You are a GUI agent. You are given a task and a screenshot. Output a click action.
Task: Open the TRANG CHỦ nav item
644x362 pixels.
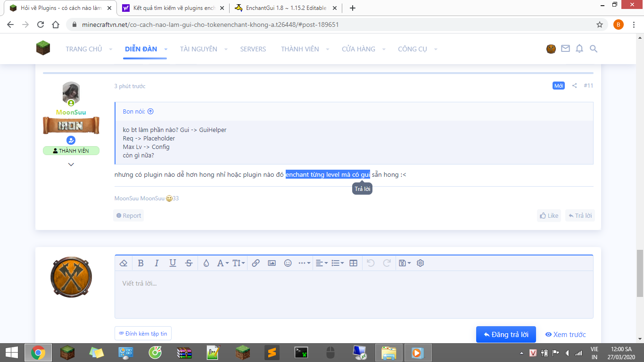pyautogui.click(x=84, y=49)
